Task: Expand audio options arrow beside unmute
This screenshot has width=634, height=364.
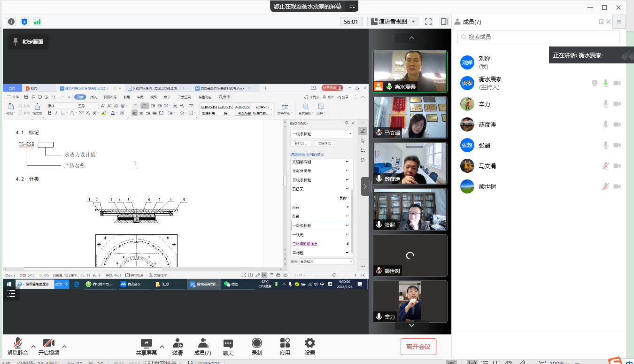Action: click(x=33, y=347)
